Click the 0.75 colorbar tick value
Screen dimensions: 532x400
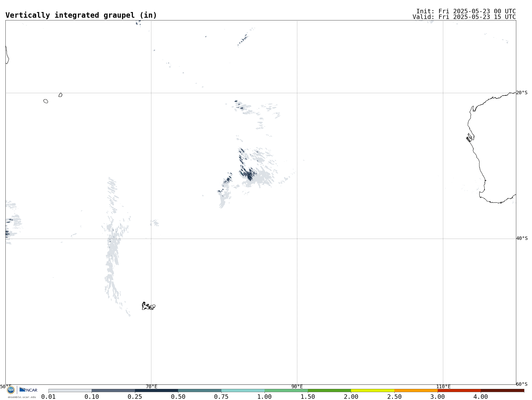(x=221, y=397)
